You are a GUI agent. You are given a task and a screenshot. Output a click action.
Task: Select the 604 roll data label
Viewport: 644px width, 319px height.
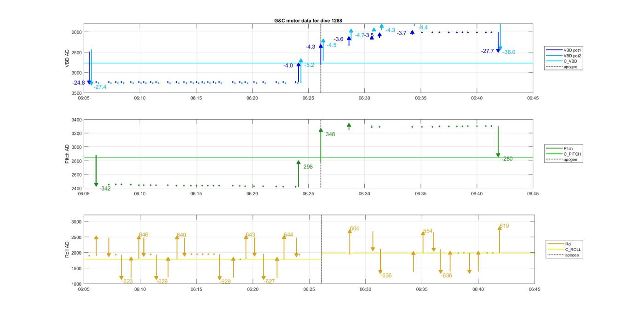(x=354, y=229)
